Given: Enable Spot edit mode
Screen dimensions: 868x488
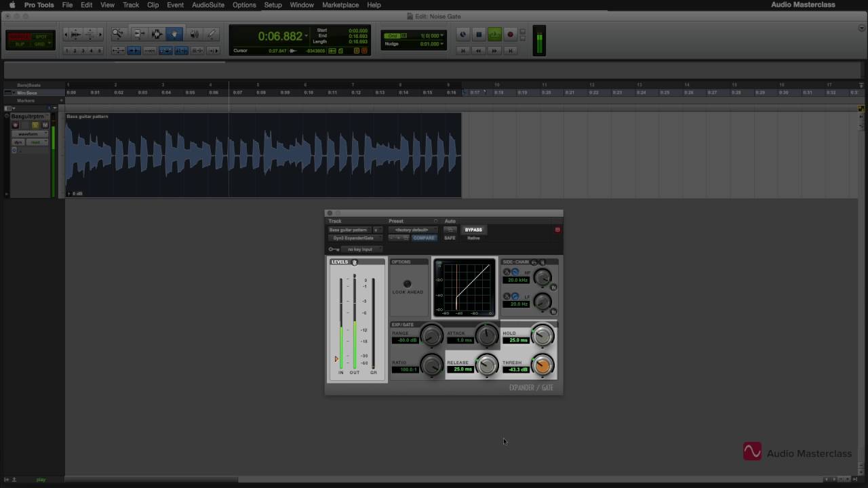Looking at the screenshot, I should (41, 36).
